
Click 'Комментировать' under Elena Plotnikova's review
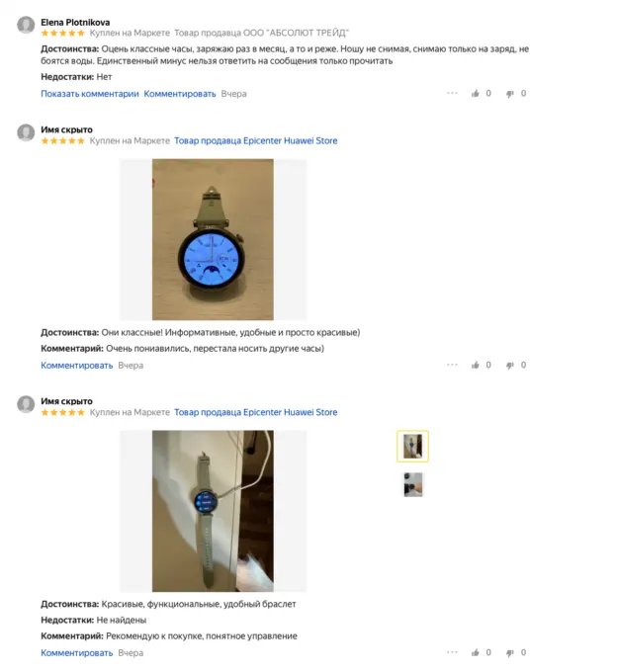(180, 94)
